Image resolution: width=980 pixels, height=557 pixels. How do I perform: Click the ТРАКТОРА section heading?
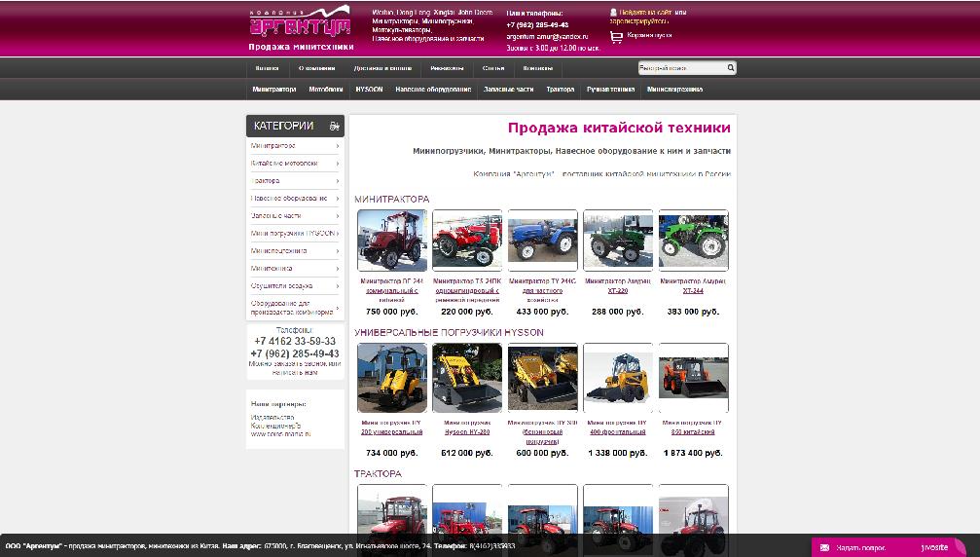coord(379,474)
